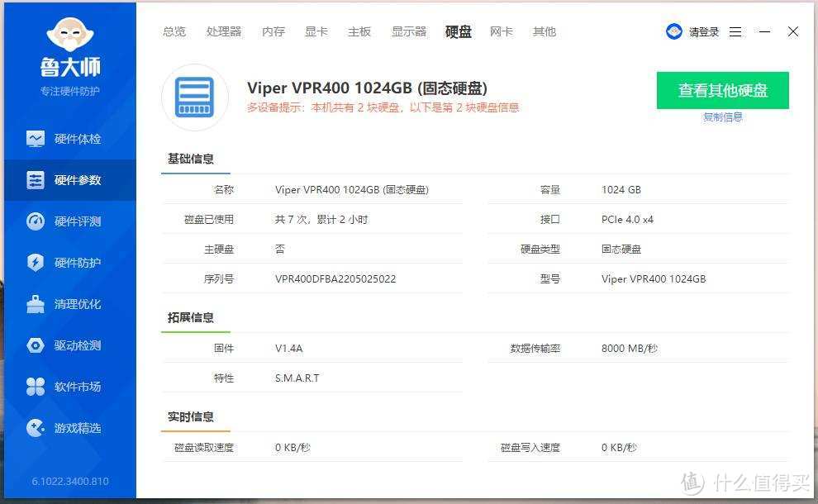Switch to the 显卡 tab
Screen dimensions: 818x504
[x=316, y=32]
